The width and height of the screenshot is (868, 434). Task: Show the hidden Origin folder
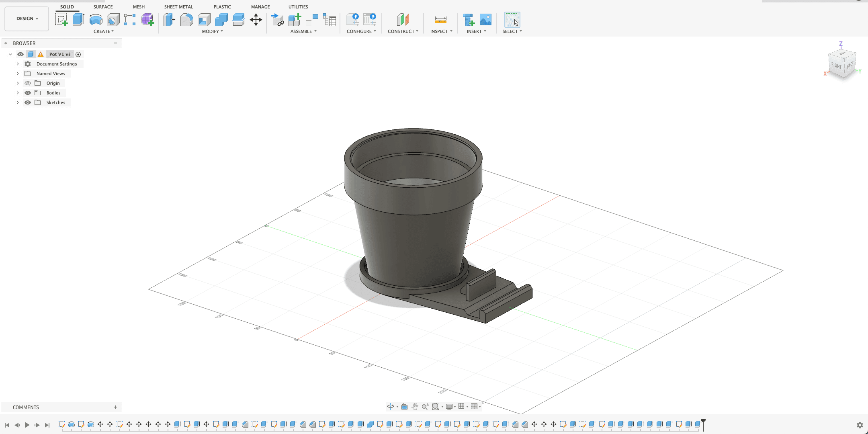28,83
